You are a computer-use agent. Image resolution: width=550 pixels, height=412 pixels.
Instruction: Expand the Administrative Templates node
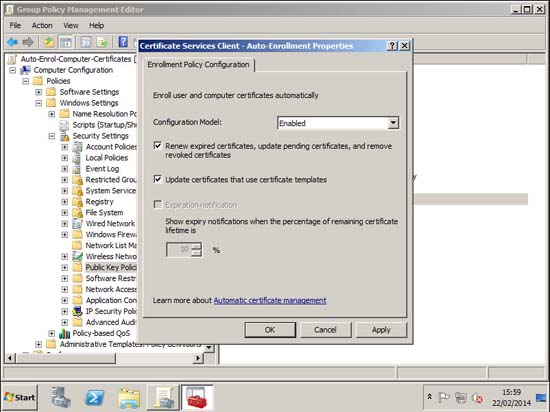(x=39, y=344)
